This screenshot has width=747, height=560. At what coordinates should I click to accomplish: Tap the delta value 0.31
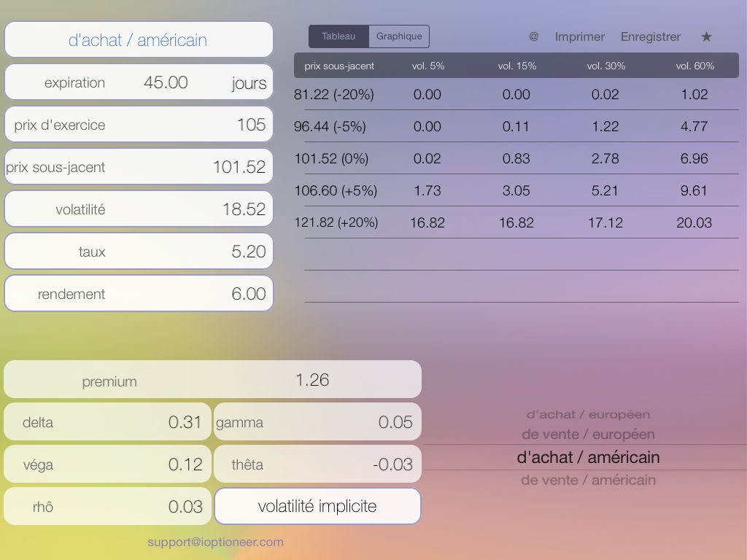(x=185, y=422)
